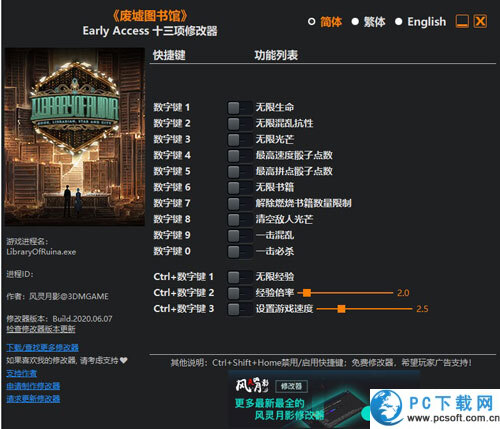500x429 pixels.
Task: Click the Library of Ruina cover image
Action: (x=75, y=137)
